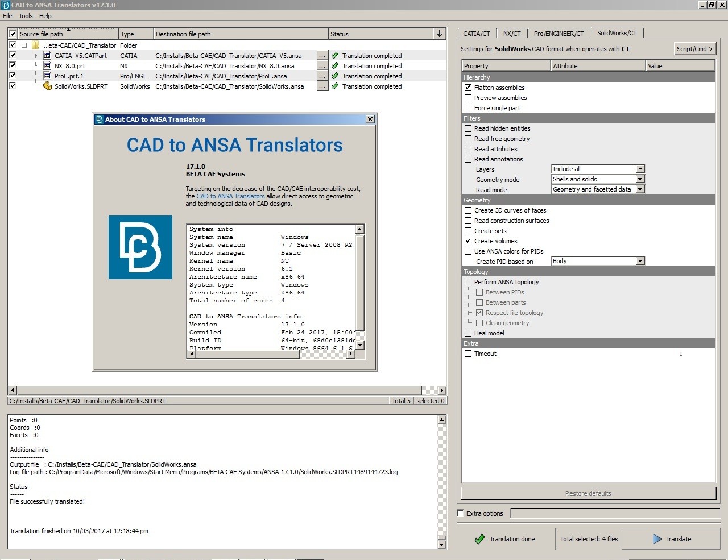Open the Tools menu
Screen dimensions: 728x560
point(26,16)
